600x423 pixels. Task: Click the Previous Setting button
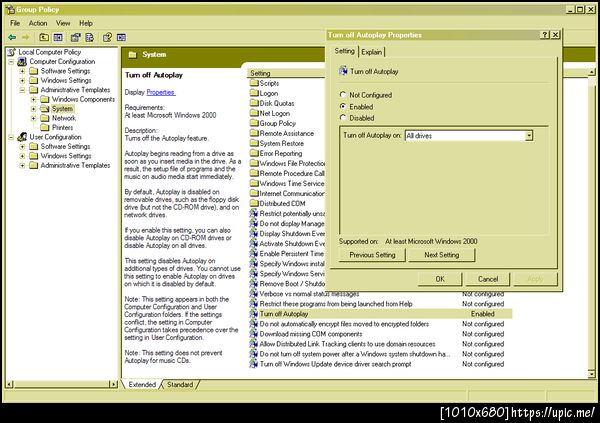click(372, 255)
